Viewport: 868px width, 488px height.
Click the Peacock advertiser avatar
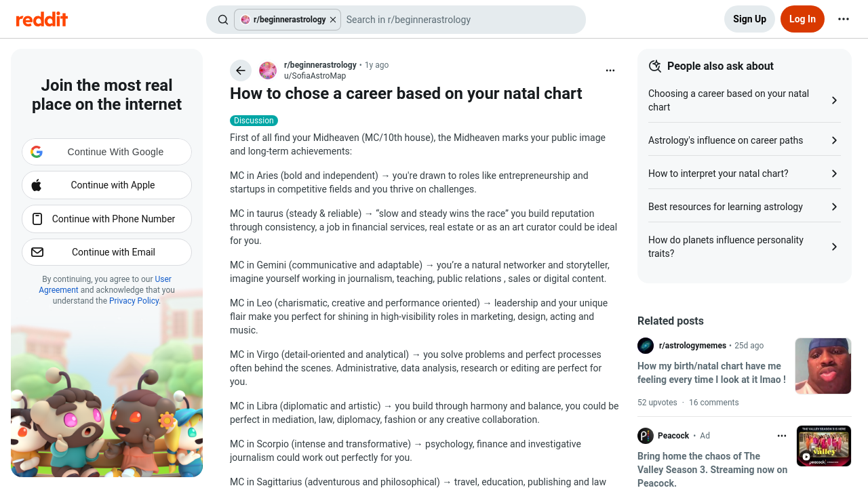pyautogui.click(x=646, y=436)
